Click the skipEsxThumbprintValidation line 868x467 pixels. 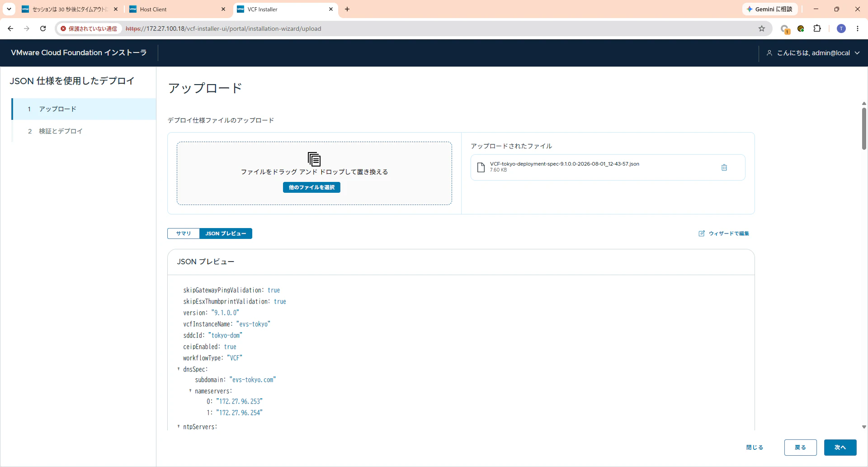click(x=235, y=301)
